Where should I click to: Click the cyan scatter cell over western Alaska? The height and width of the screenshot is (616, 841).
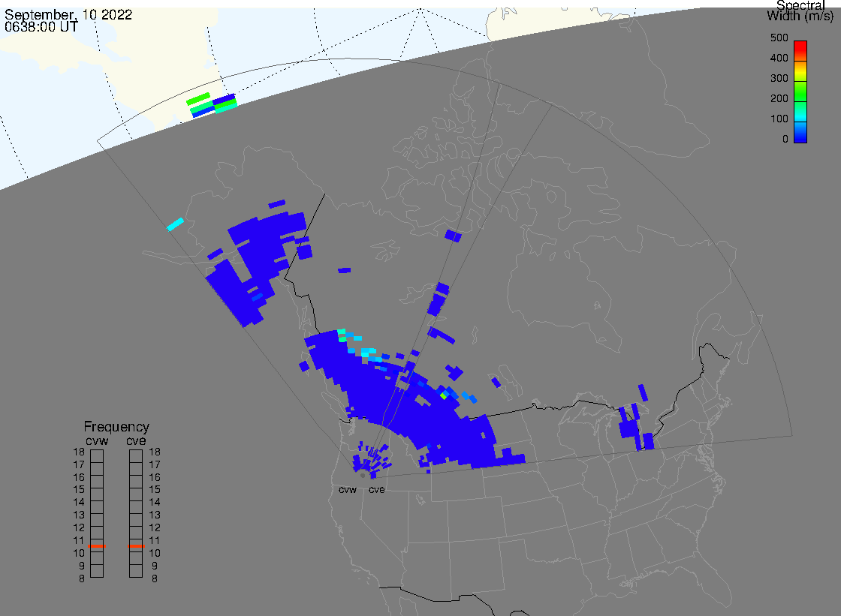[x=176, y=224]
